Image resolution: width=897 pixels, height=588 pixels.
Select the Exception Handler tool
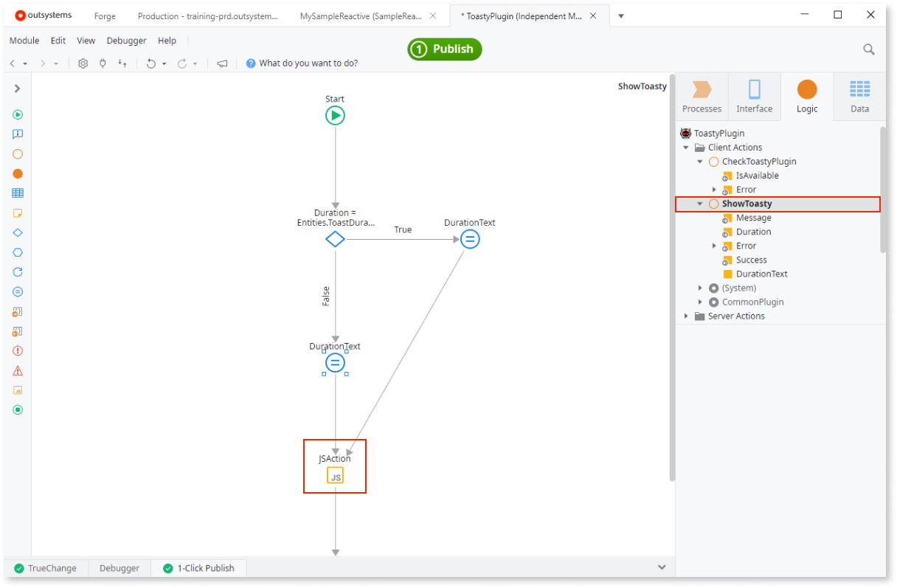click(17, 370)
